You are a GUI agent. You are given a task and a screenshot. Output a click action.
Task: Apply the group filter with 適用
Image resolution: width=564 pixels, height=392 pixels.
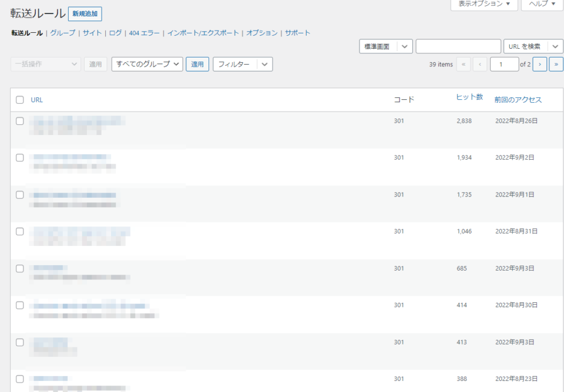pyautogui.click(x=197, y=64)
